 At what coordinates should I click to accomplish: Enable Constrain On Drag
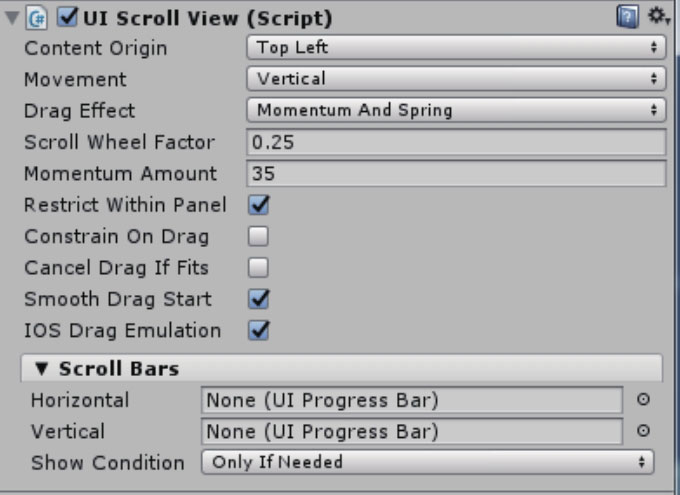[x=258, y=236]
